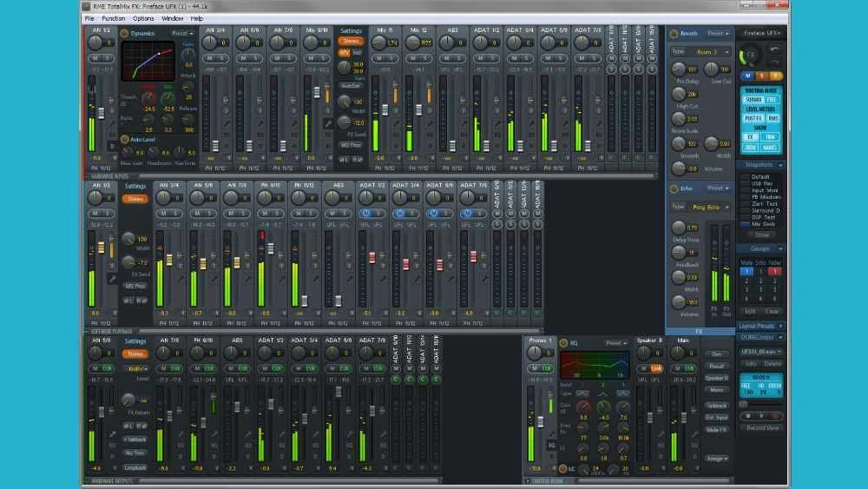Screen dimensions: 868x489
Task: Toggle FX panel show button
Action: click(x=751, y=136)
